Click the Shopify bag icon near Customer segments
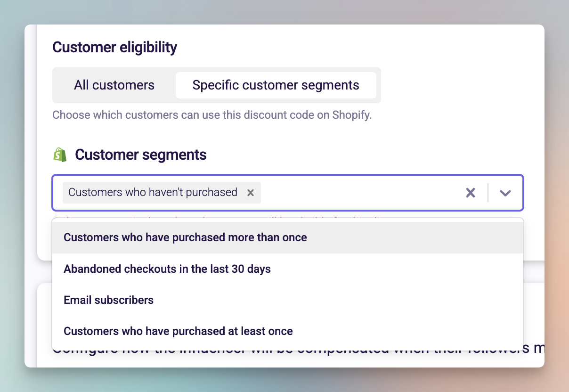Viewport: 569px width, 392px height. pyautogui.click(x=58, y=154)
